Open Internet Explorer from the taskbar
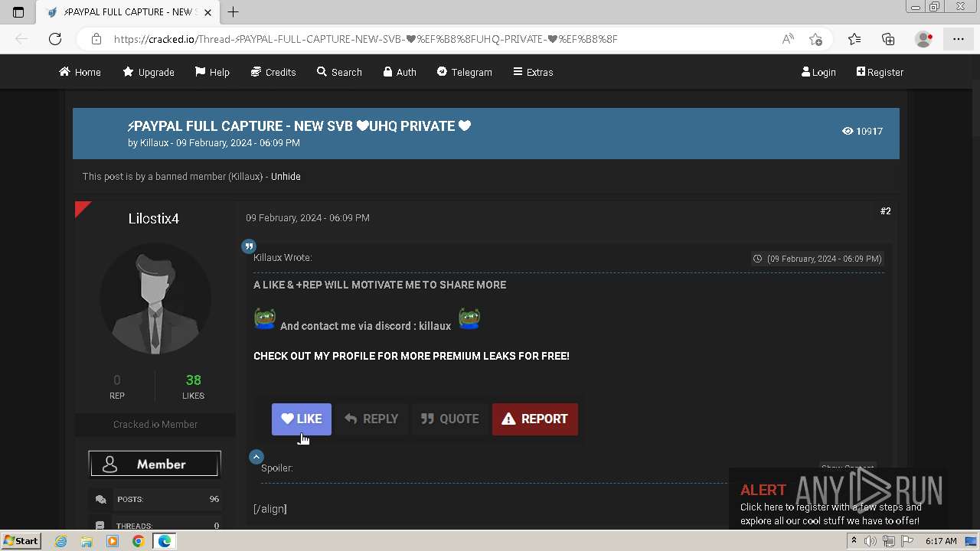 (x=60, y=541)
